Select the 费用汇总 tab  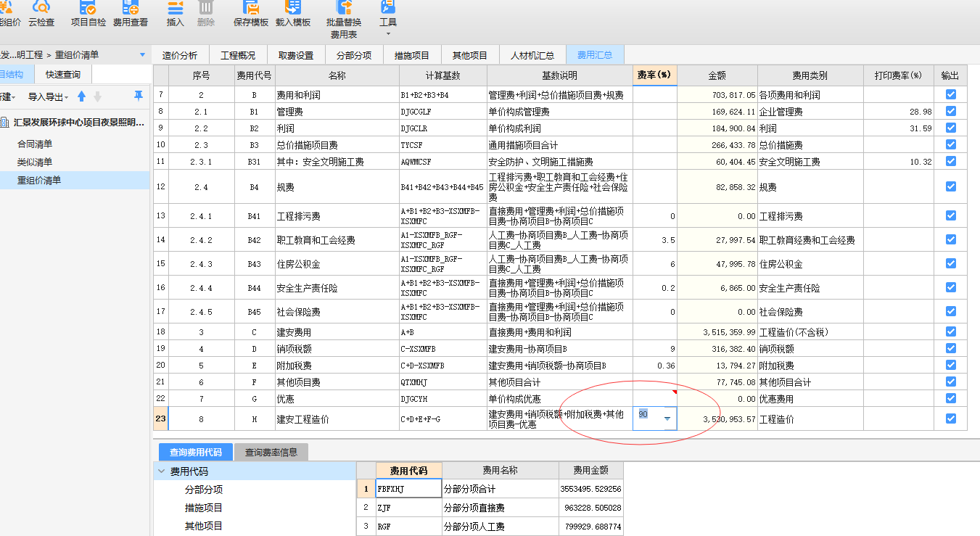[x=595, y=55]
